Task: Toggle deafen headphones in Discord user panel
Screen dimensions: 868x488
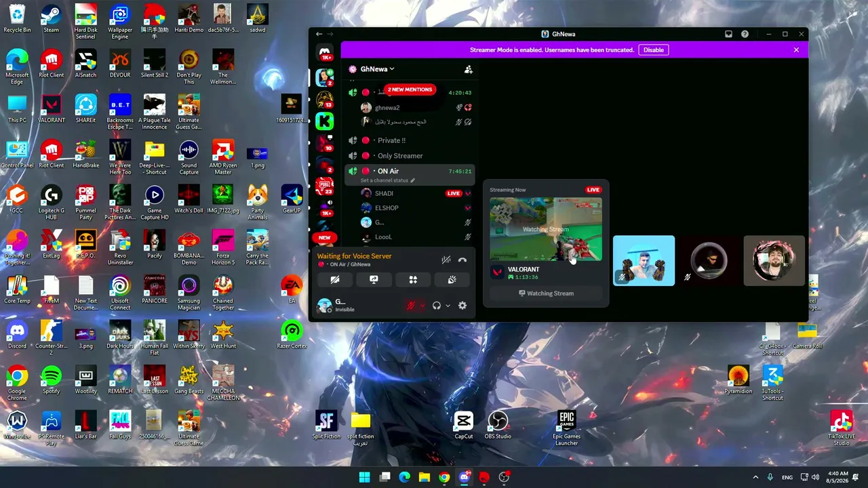Action: (x=437, y=306)
